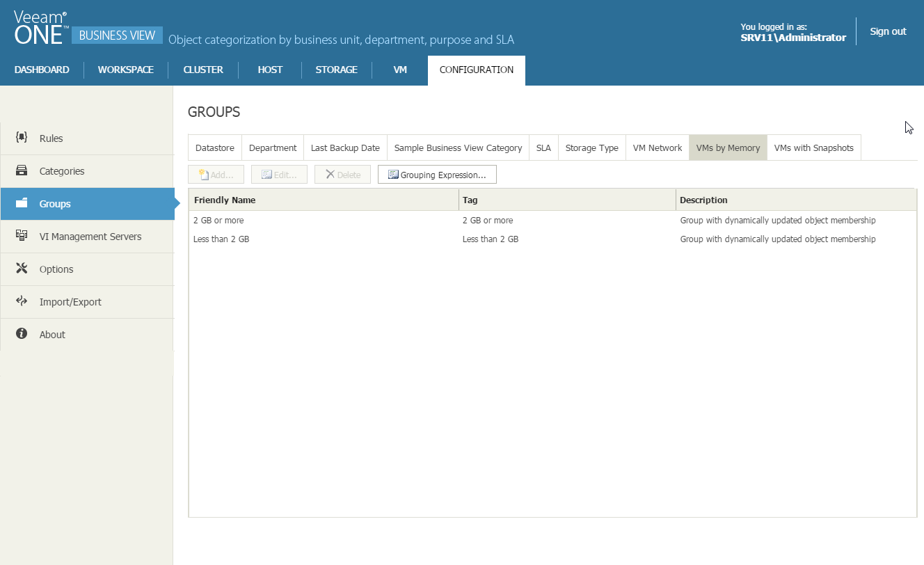924x565 pixels.
Task: Sort by the Friendly Name column header
Action: [225, 200]
